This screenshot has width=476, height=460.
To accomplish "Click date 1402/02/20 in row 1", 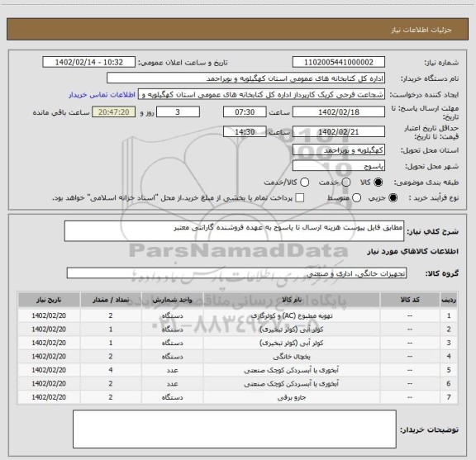I will click(49, 315).
